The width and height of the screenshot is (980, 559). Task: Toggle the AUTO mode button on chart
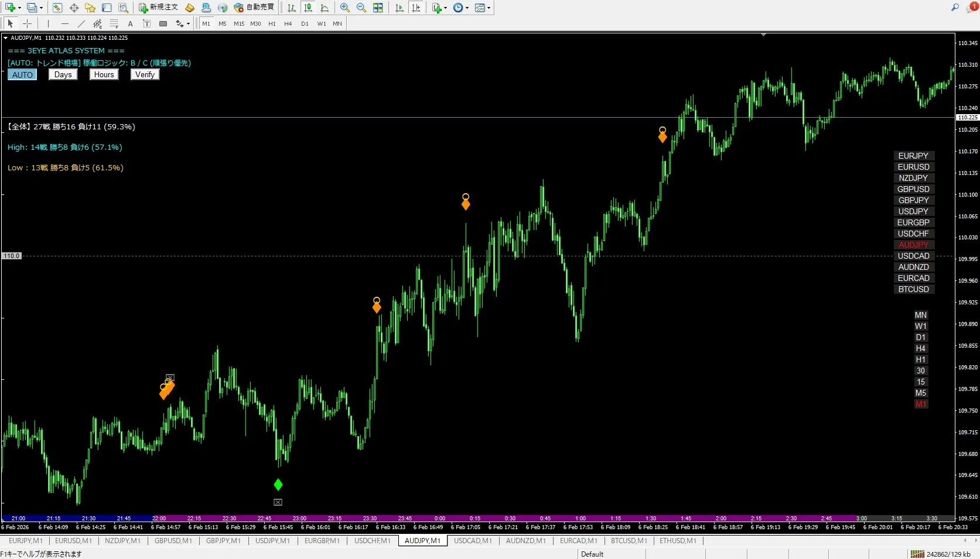(22, 75)
